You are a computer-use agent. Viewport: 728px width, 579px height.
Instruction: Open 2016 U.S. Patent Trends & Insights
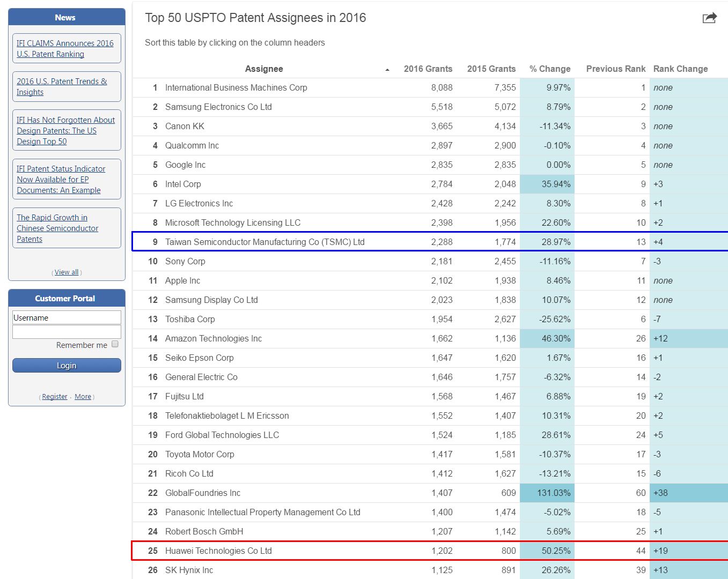pyautogui.click(x=62, y=86)
